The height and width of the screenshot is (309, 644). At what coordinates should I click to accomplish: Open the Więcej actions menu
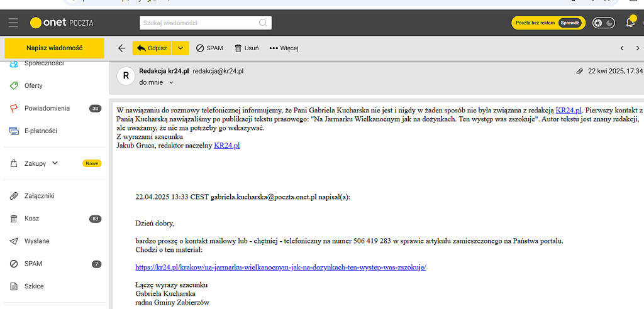tap(283, 48)
